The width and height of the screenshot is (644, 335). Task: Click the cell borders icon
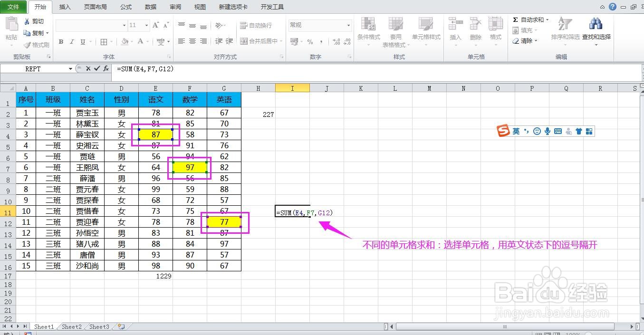coord(104,42)
